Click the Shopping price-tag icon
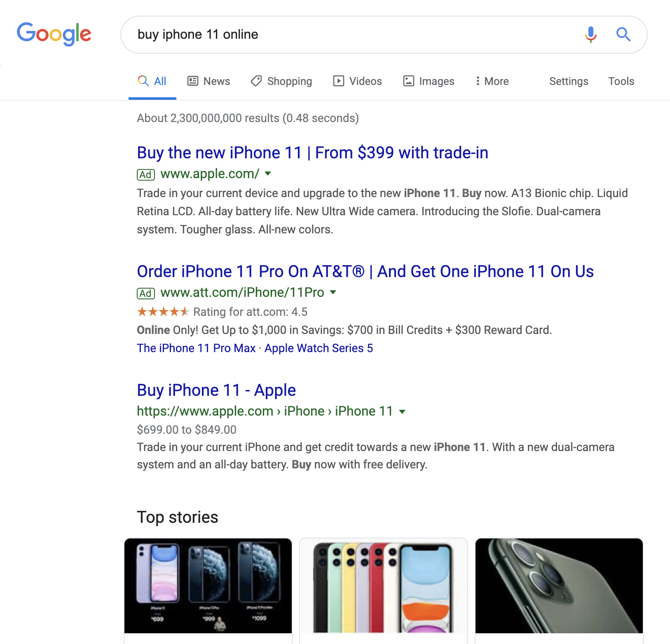Screen dimensions: 670x644 256,81
